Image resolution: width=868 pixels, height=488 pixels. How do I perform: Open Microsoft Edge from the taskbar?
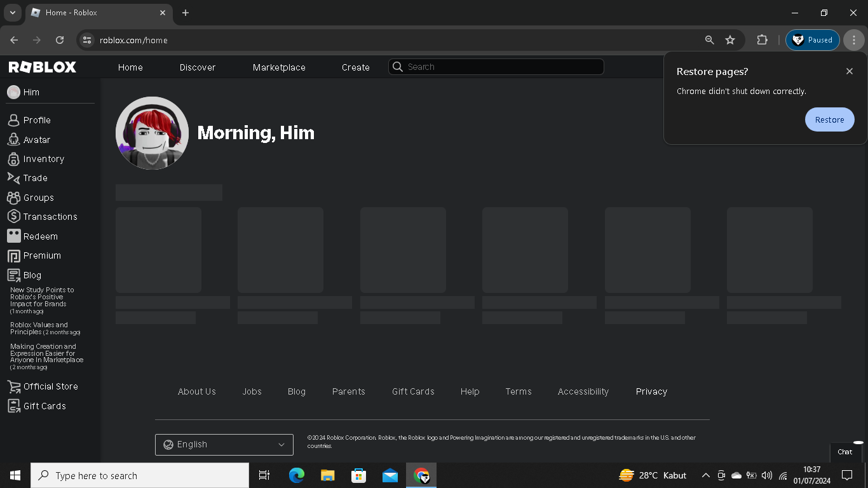click(x=297, y=475)
